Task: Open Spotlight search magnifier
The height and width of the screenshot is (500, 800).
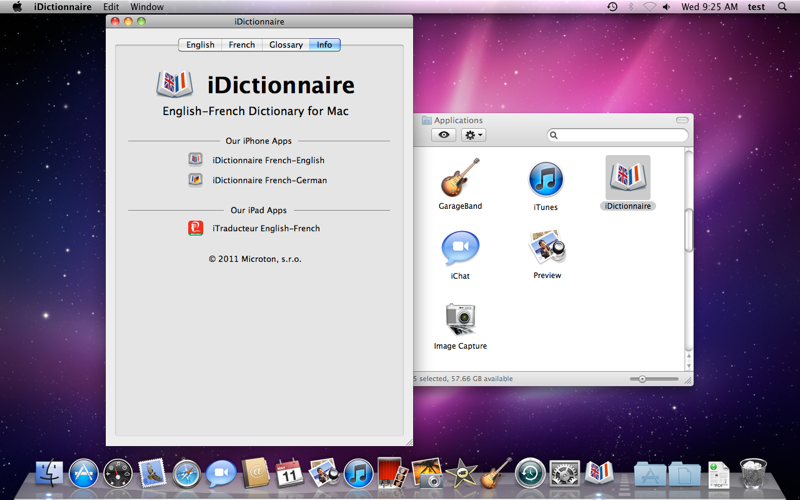Action: pyautogui.click(x=782, y=7)
